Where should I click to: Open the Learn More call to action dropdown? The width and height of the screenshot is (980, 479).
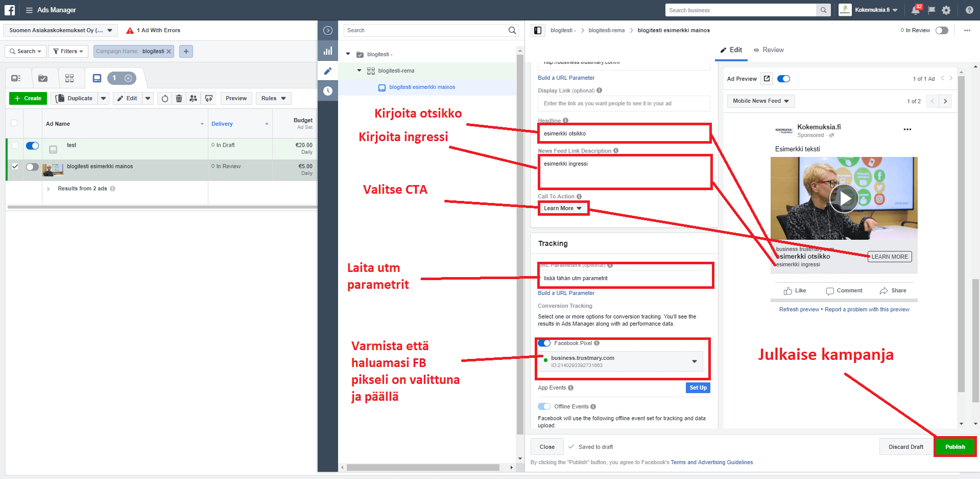(x=563, y=209)
